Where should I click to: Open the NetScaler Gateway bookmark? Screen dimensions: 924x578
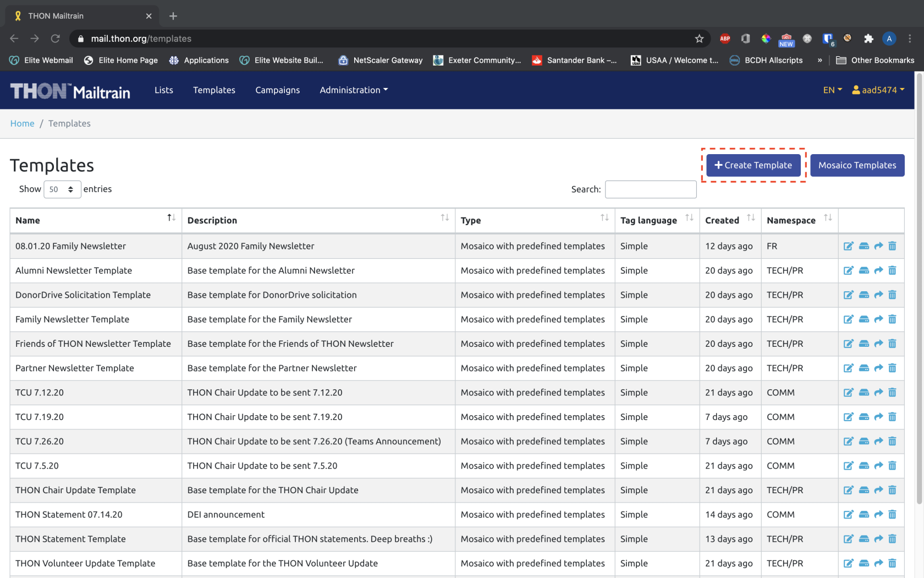pos(380,60)
